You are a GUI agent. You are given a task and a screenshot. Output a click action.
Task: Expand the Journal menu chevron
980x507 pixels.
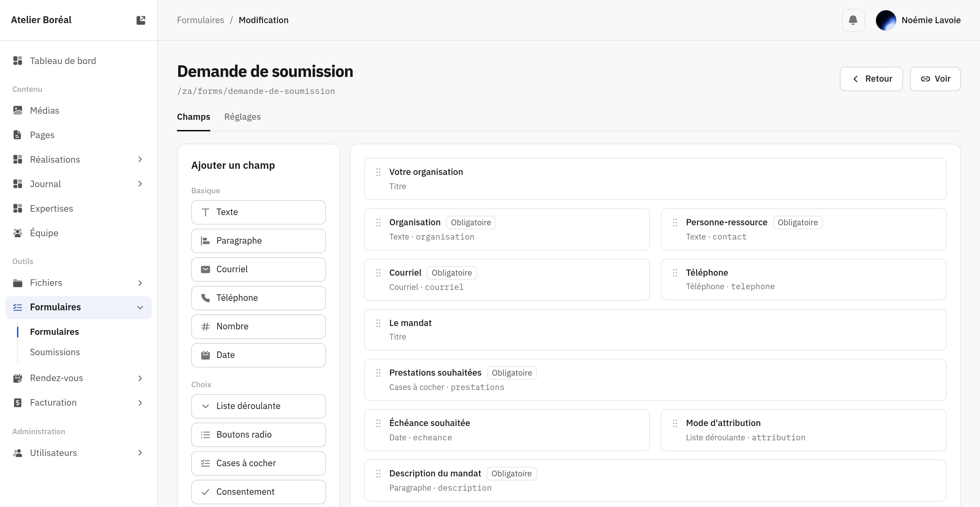(x=140, y=184)
